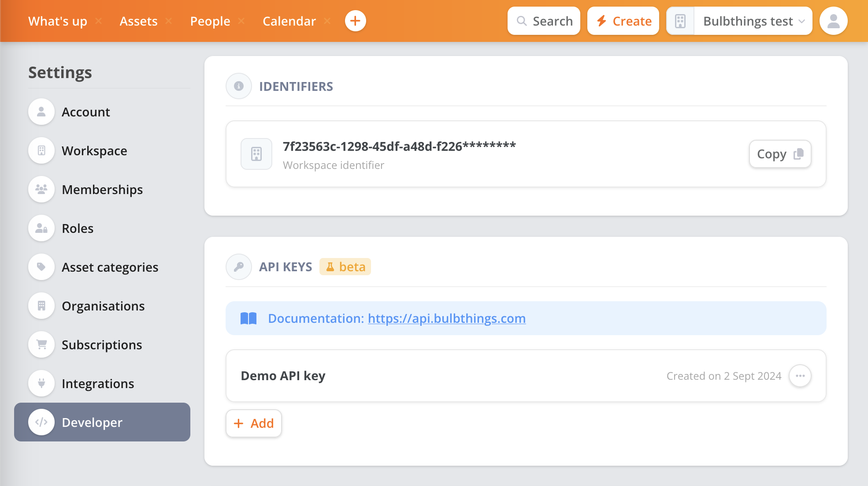
Task: Open the api.bulbthings.com documentation link
Action: click(x=446, y=318)
